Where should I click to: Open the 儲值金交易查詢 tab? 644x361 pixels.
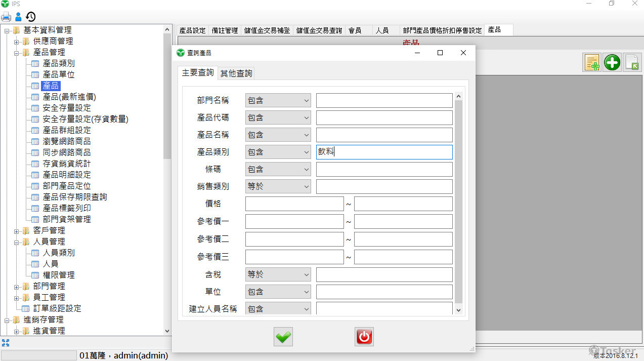pos(319,30)
